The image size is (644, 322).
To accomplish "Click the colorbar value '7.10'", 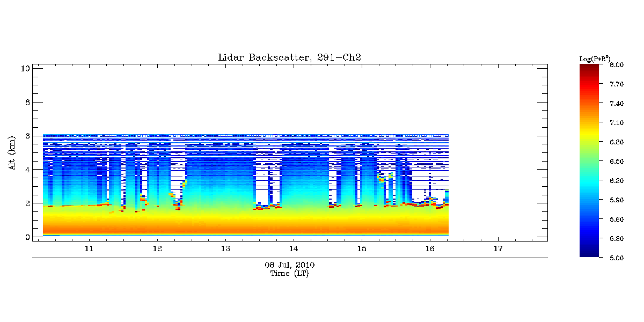I will tap(617, 123).
